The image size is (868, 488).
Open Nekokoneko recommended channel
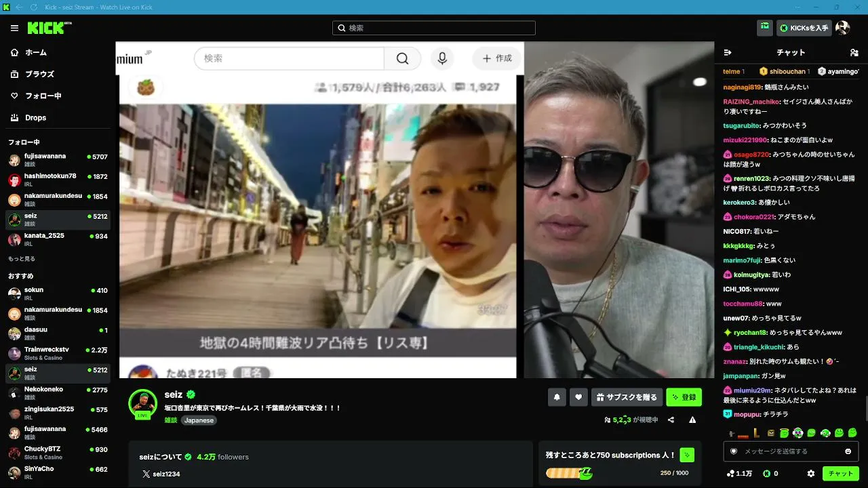58,393
